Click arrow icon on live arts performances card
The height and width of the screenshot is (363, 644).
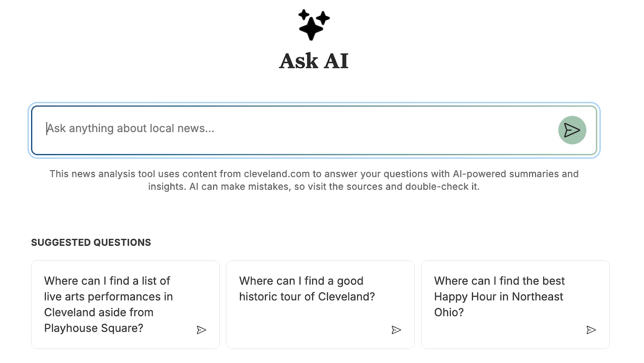click(201, 330)
